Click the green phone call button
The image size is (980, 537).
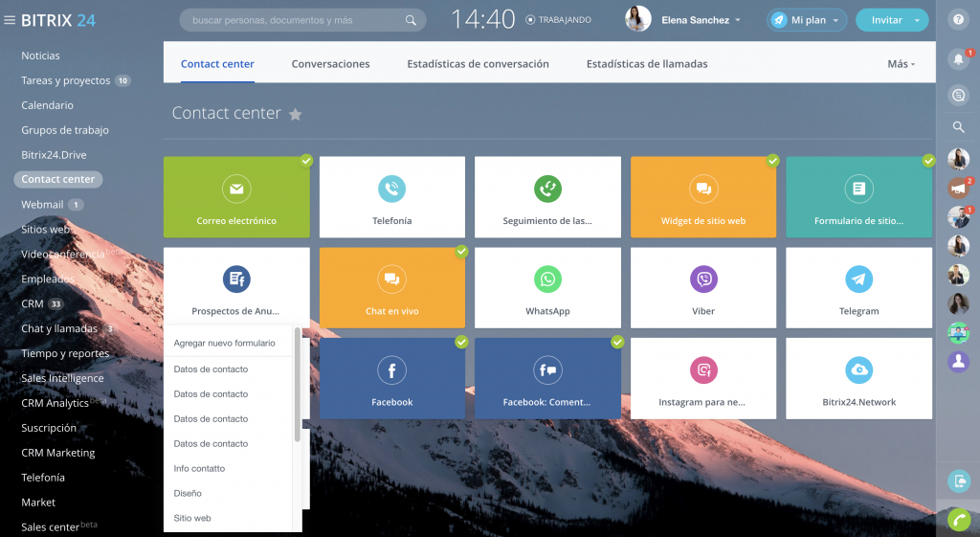958,520
